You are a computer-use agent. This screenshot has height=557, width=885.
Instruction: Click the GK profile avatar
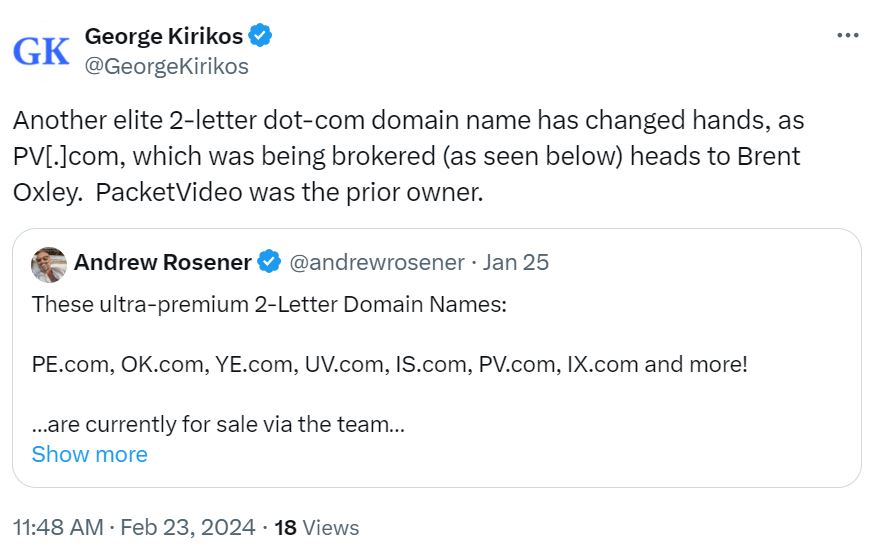41,52
